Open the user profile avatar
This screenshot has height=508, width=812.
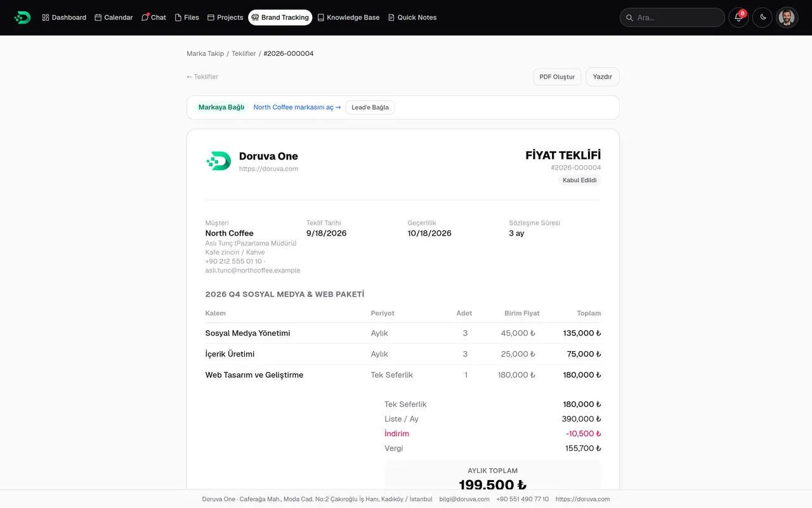click(x=787, y=17)
